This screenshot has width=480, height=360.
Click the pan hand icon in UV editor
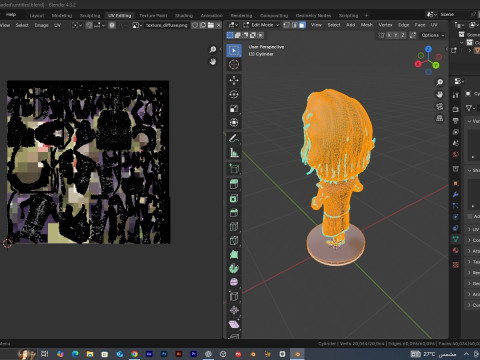213,62
